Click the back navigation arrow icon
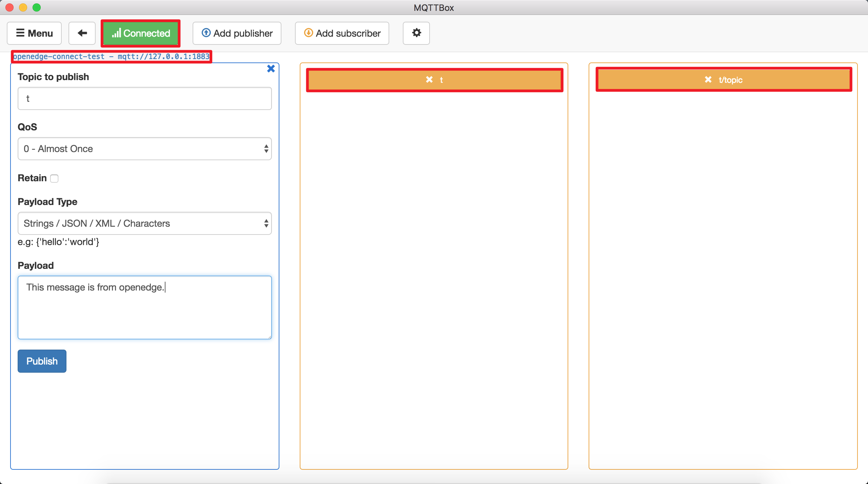Viewport: 868px width, 484px height. coord(82,33)
